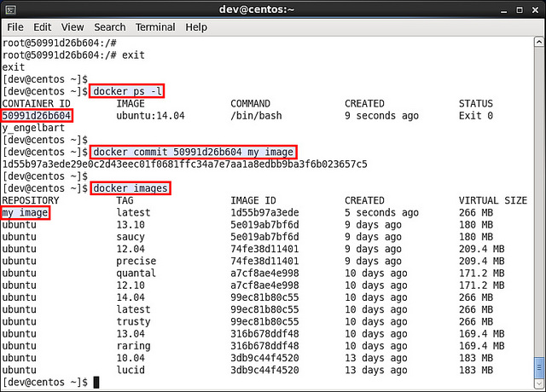
Task: Open the View menu
Action: pyautogui.click(x=73, y=27)
